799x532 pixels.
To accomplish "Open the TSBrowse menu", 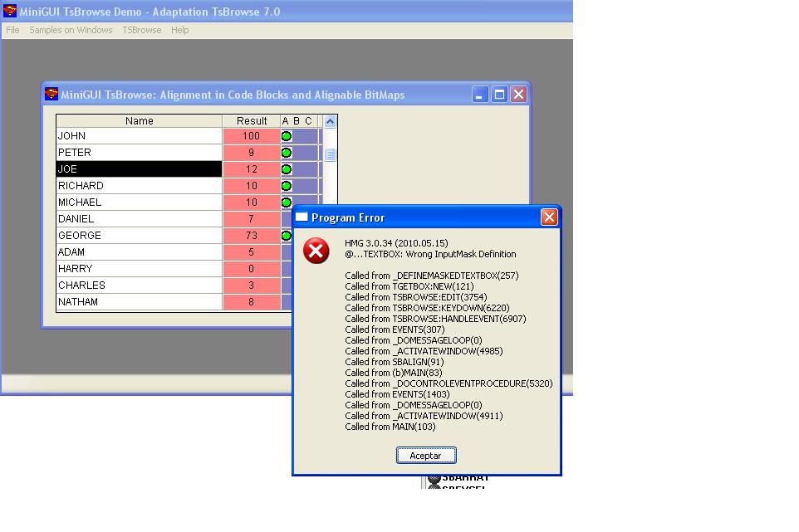I will click(x=141, y=30).
